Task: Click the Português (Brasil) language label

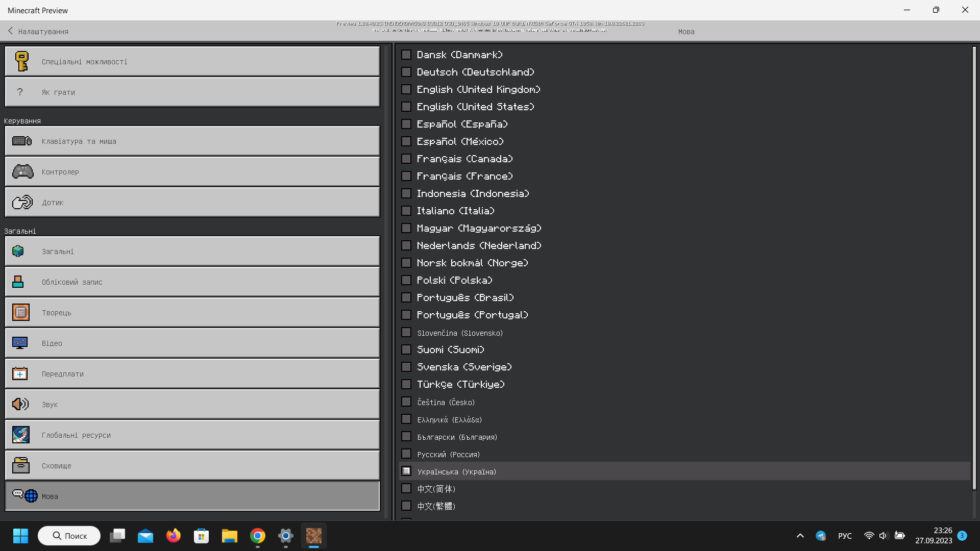Action: pos(465,297)
